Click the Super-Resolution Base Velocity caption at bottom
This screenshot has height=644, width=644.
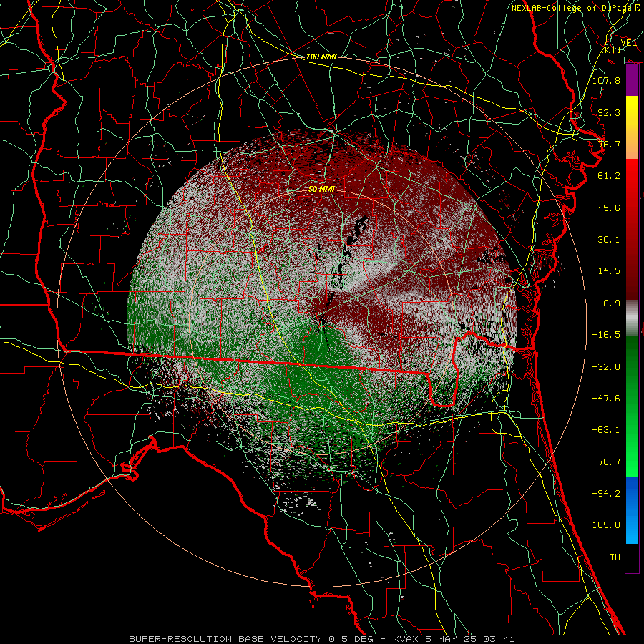coord(321,639)
